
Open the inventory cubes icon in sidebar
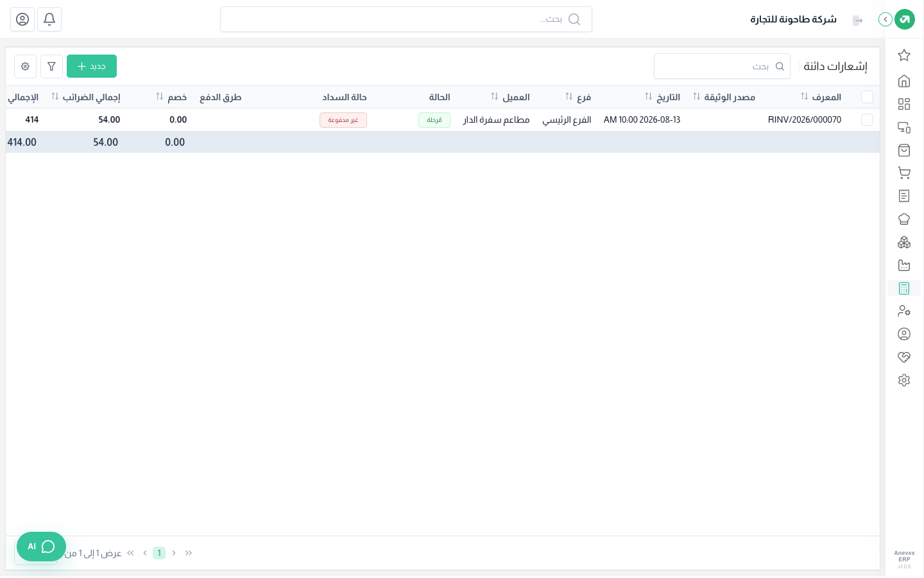point(904,242)
